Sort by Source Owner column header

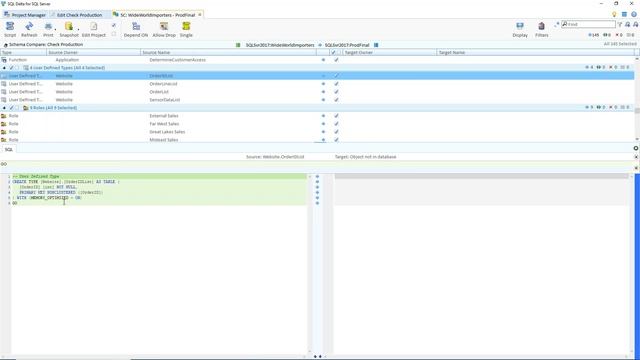pyautogui.click(x=93, y=53)
